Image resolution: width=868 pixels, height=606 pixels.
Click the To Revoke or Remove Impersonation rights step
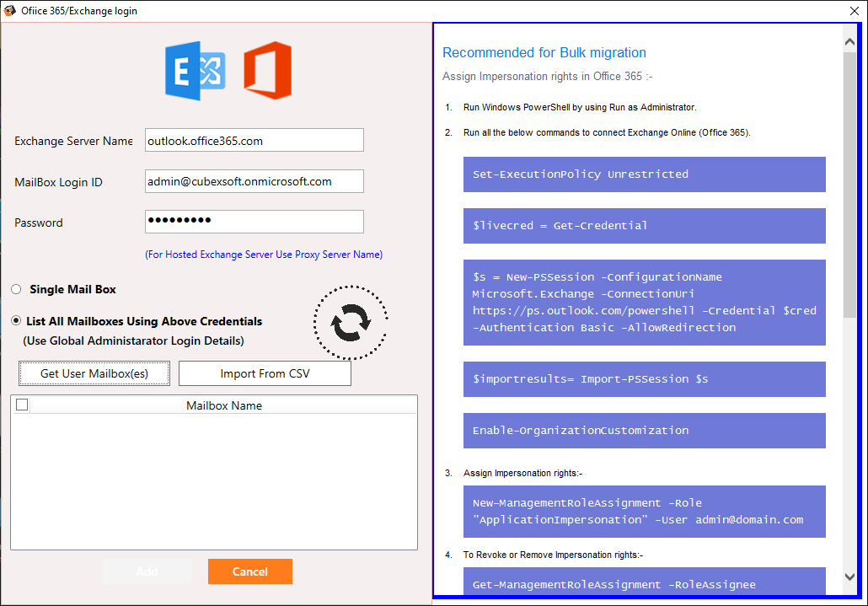tap(553, 555)
